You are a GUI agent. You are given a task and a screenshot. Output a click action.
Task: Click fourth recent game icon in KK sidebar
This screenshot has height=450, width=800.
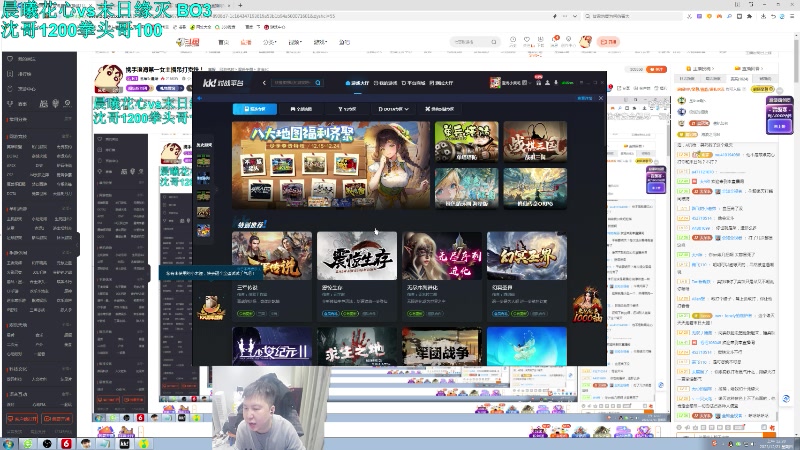click(x=204, y=212)
